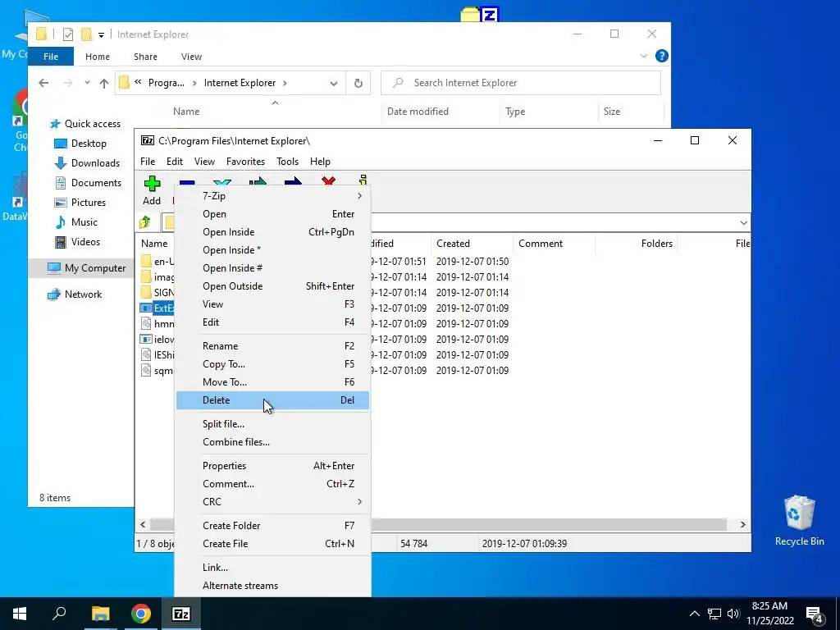Click the volume speaker tray icon
This screenshot has height=630, width=840.
(733, 614)
